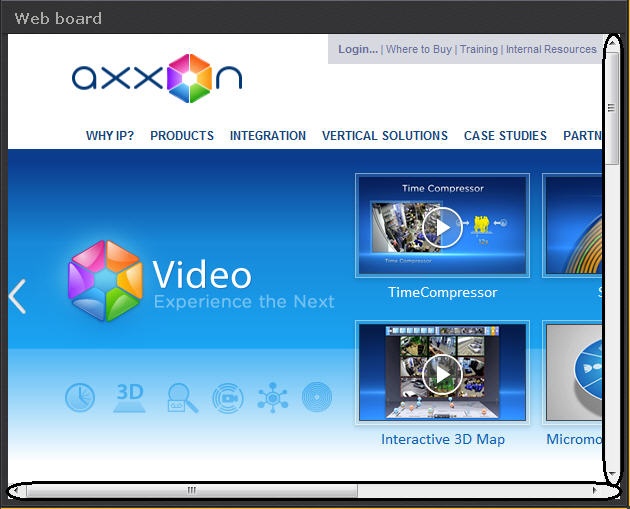This screenshot has width=630, height=509.
Task: Click the colorful hexagon Video logo
Action: (x=105, y=281)
